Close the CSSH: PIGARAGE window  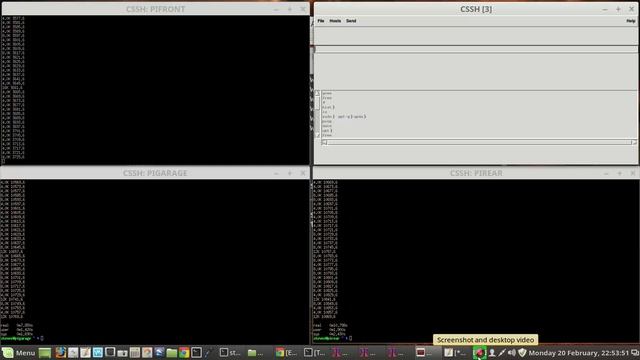[x=303, y=173]
